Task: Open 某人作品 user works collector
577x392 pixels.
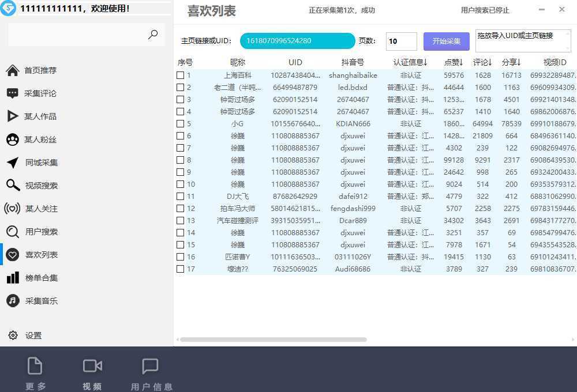Action: [43, 116]
